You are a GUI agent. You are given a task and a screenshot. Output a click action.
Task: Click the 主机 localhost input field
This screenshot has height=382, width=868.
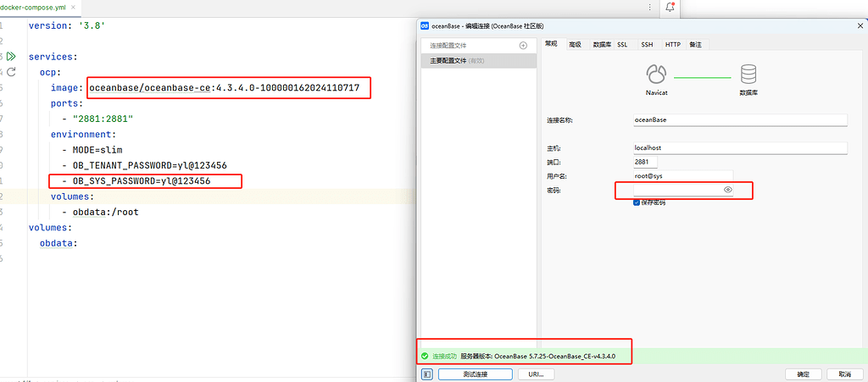tap(740, 147)
